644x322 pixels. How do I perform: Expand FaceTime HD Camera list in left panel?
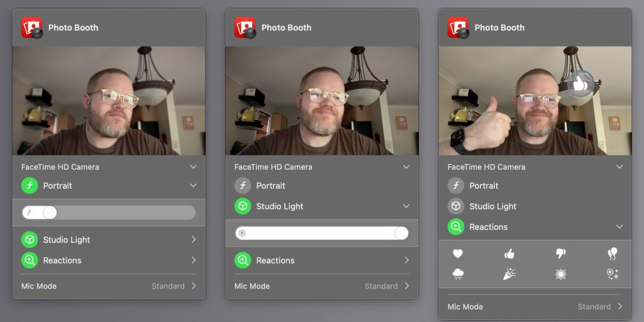[x=193, y=167]
